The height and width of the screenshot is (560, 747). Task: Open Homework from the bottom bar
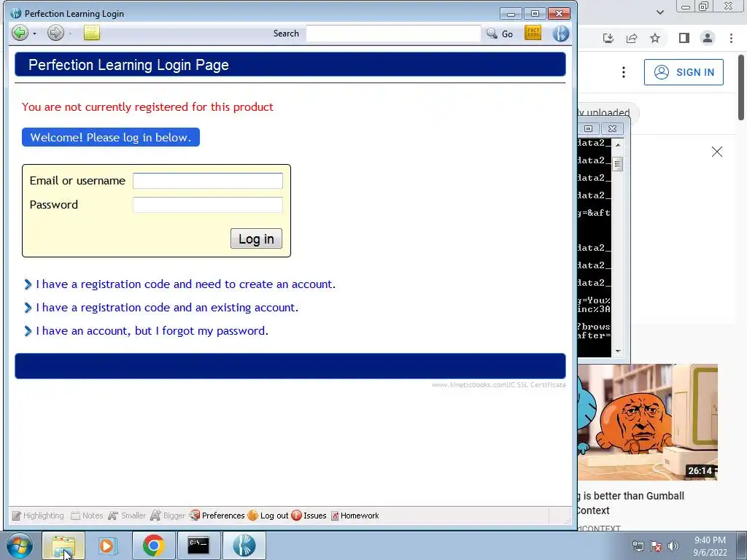[355, 516]
